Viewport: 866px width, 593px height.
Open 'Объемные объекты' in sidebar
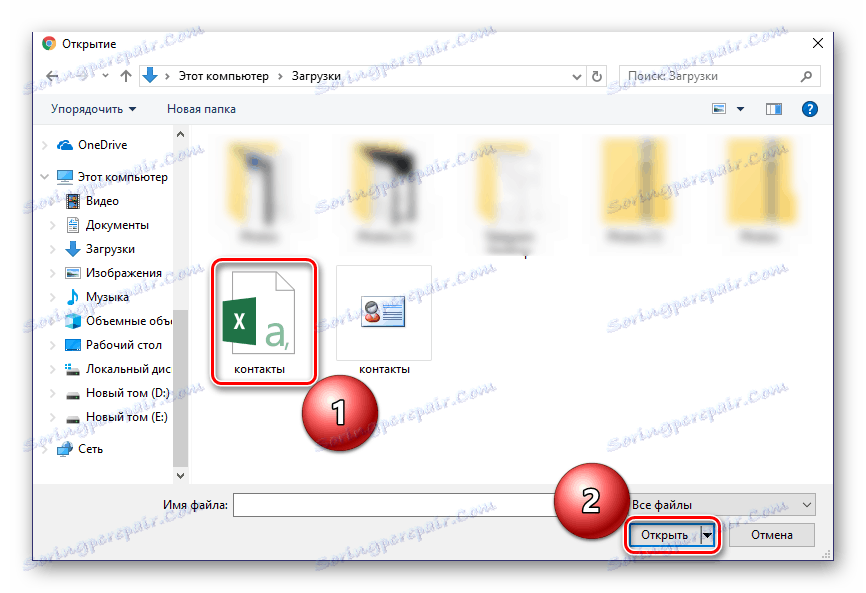click(129, 321)
